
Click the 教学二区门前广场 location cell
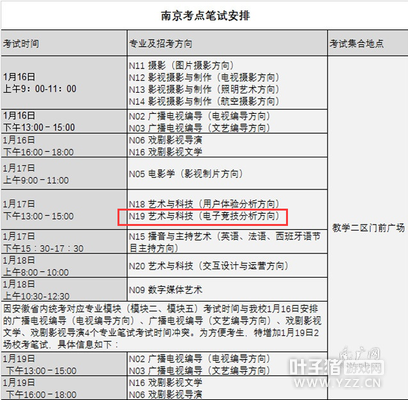pyautogui.click(x=368, y=228)
